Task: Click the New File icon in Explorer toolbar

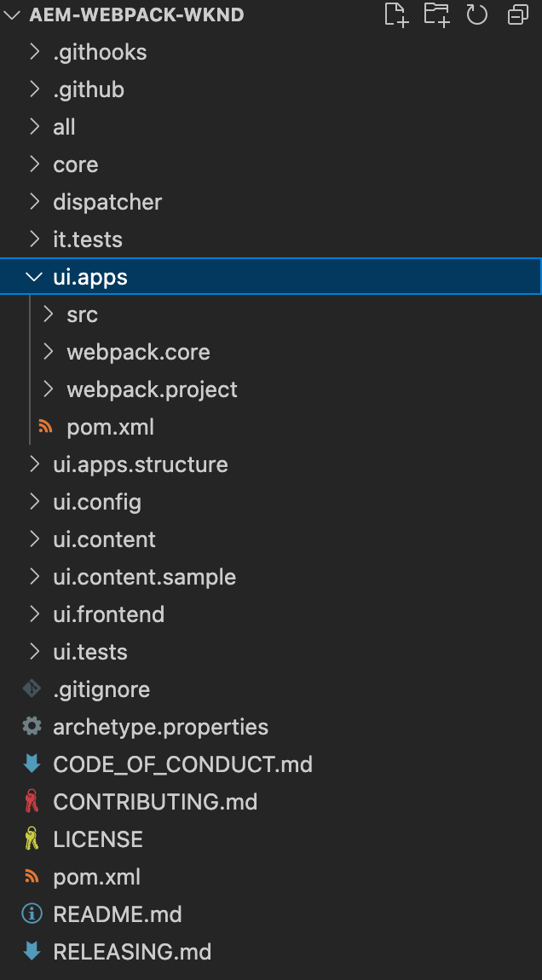Action: click(x=395, y=15)
